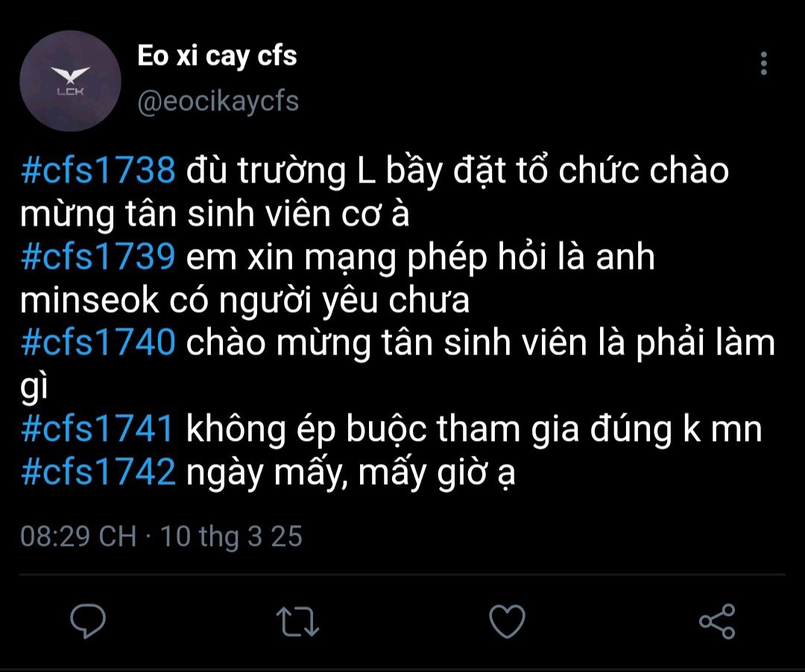The height and width of the screenshot is (672, 805).
Task: Tap text 'không ép buộc tham gia'
Action: tap(382, 430)
